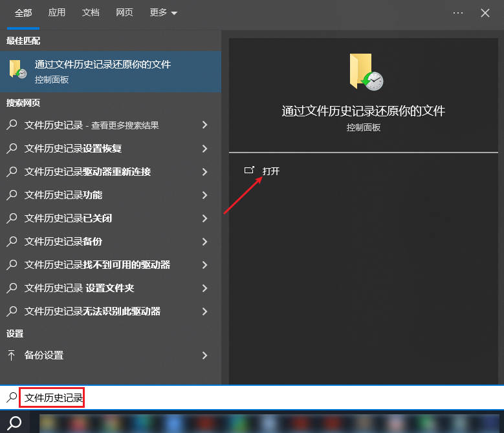Viewport: 504px width, 433px height.
Task: Expand chevron for 文件历史记录设置恢复
Action: (204, 148)
